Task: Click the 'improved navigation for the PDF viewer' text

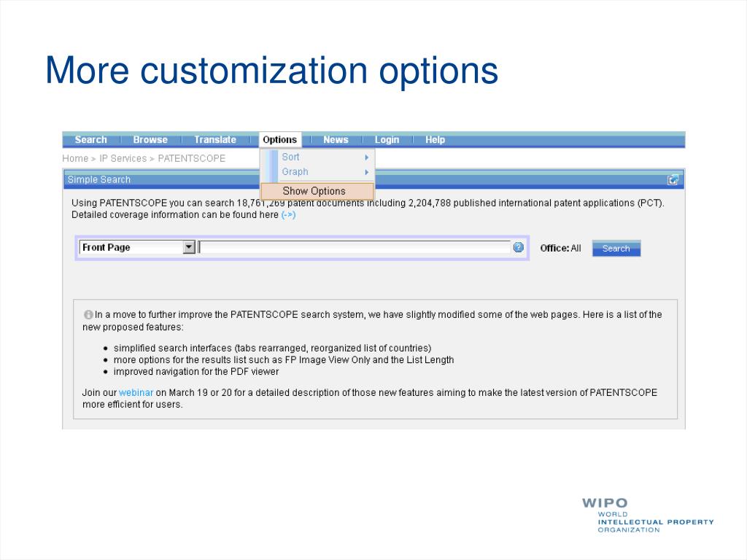Action: [x=196, y=371]
